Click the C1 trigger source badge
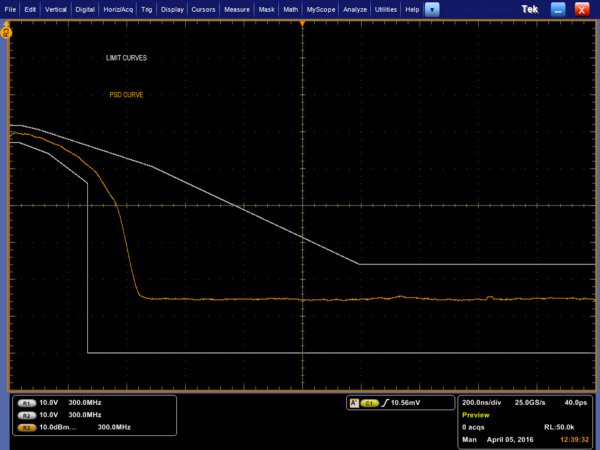This screenshot has width=600, height=450. pos(369,403)
